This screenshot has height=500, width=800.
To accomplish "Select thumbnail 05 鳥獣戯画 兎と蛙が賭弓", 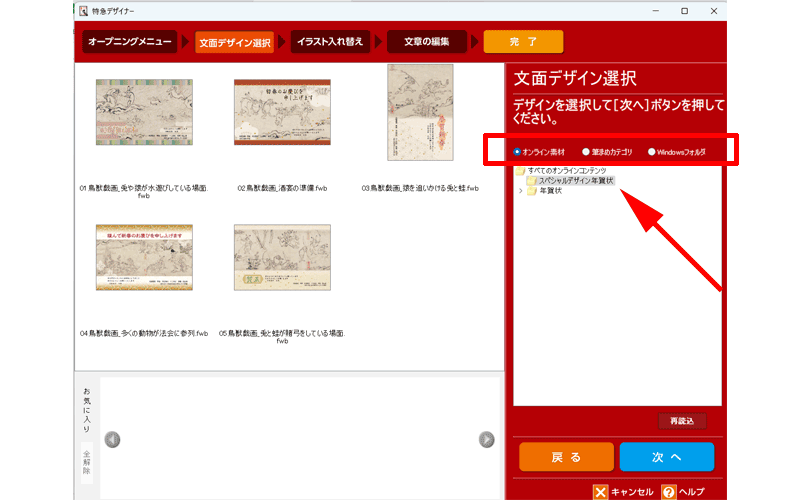I will [282, 258].
